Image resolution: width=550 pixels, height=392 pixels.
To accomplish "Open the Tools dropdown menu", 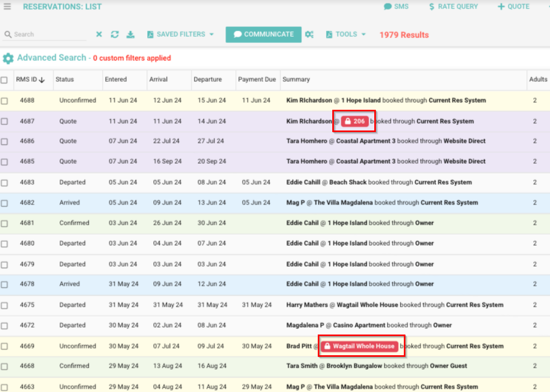I will [x=346, y=34].
